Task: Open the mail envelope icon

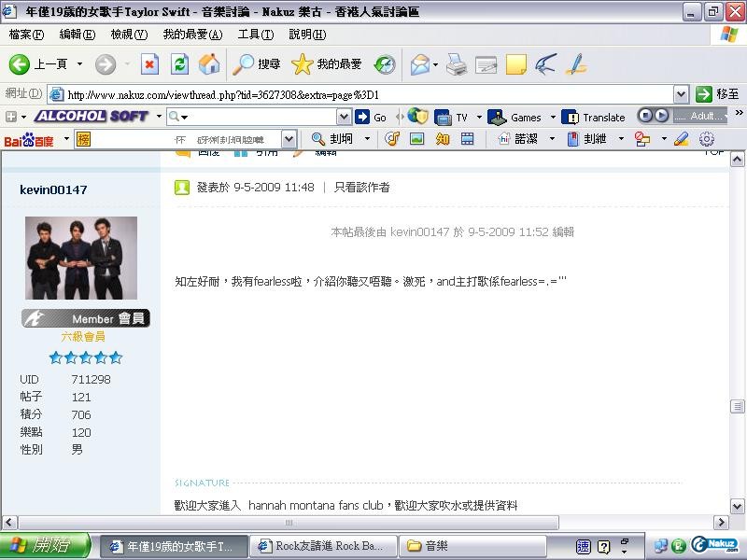Action: click(x=419, y=64)
